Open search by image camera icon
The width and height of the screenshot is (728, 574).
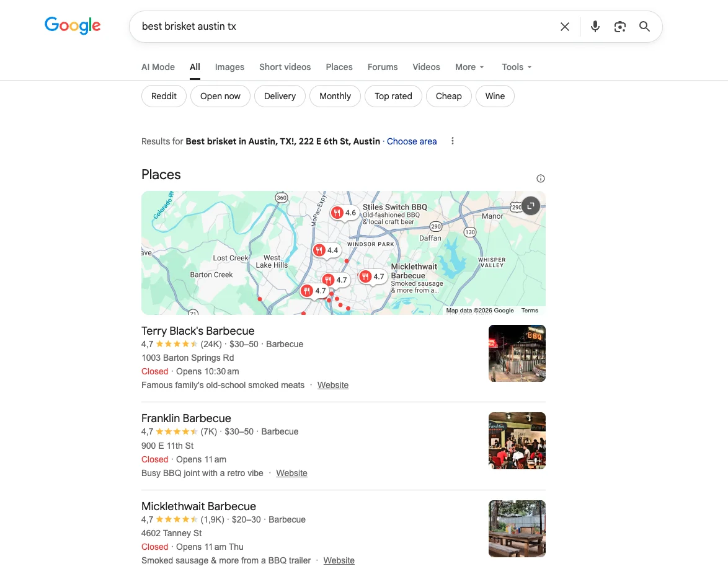click(x=619, y=27)
